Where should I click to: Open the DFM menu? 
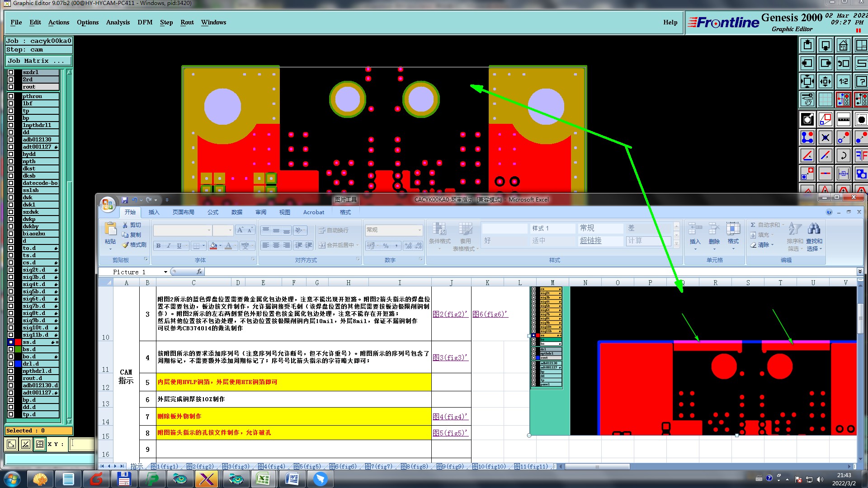(145, 22)
